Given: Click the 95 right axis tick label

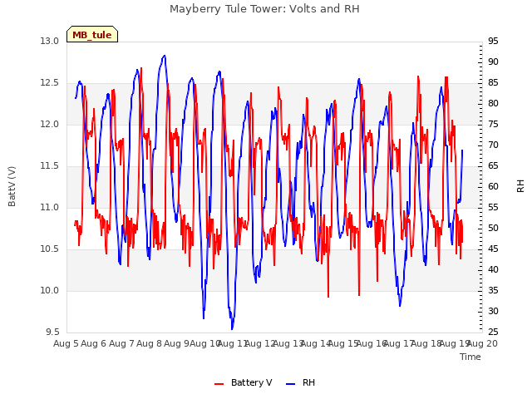Looking at the screenshot, I should click(493, 41).
